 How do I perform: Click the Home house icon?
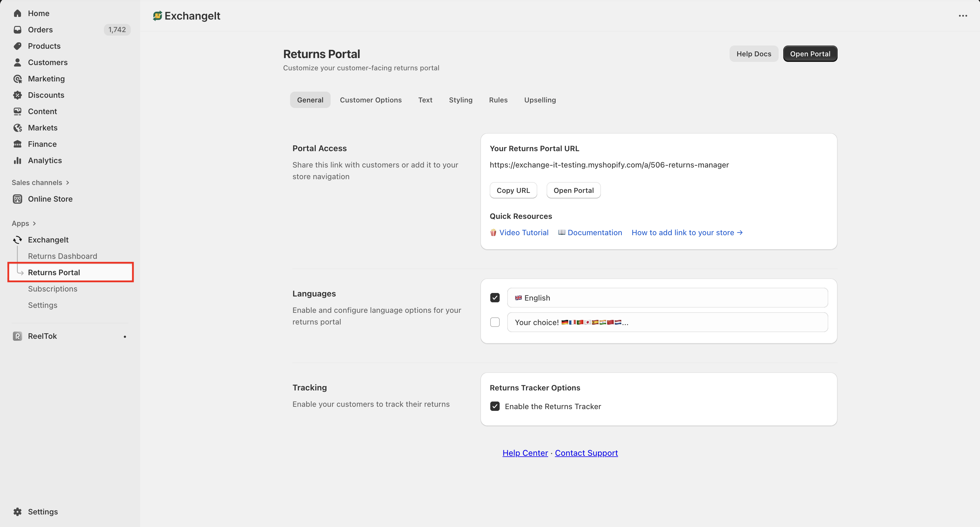pyautogui.click(x=18, y=13)
